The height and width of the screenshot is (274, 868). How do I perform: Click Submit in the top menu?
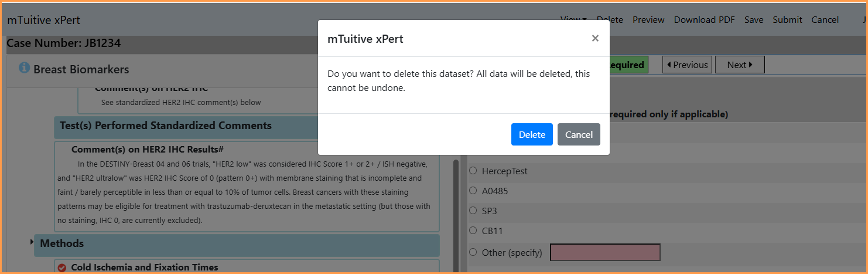click(x=787, y=20)
